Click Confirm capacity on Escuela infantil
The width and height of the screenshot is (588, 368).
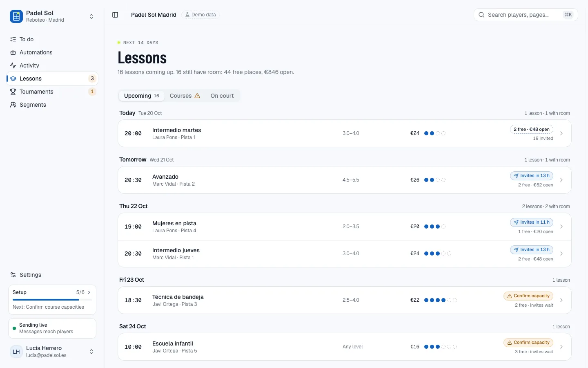[528, 343]
